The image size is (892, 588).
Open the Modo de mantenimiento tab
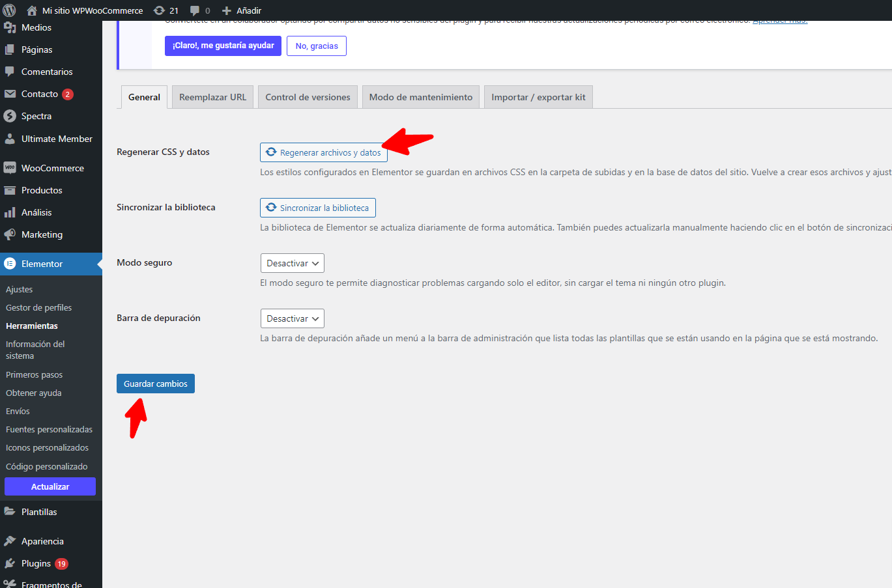pyautogui.click(x=421, y=97)
